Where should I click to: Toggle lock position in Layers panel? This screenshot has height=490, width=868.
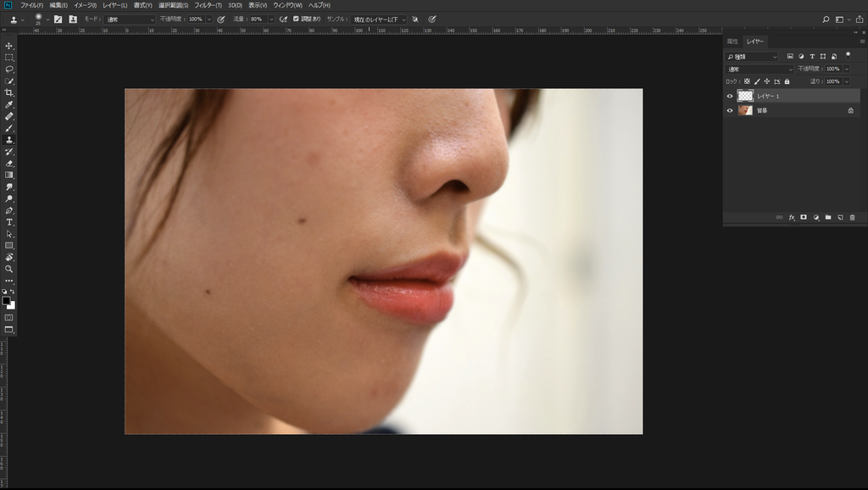[766, 81]
